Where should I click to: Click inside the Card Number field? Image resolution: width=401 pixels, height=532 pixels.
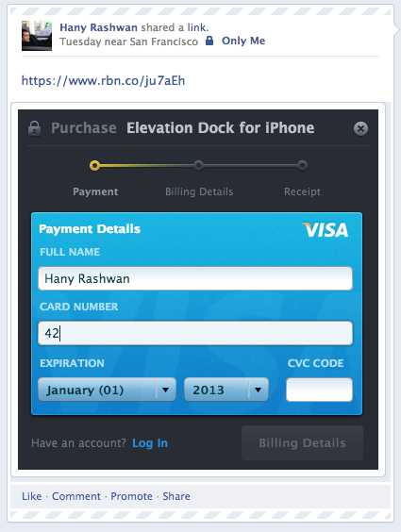point(195,333)
